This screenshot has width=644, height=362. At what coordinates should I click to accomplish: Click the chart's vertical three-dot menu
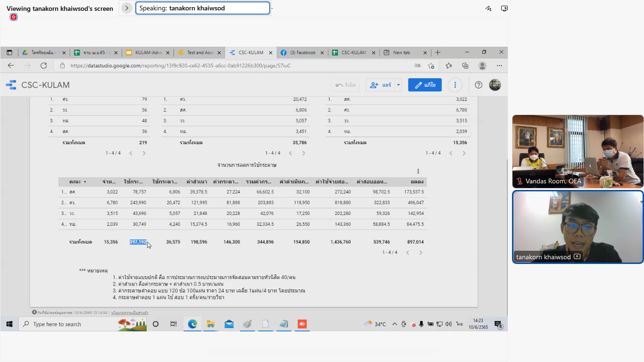[x=418, y=171]
